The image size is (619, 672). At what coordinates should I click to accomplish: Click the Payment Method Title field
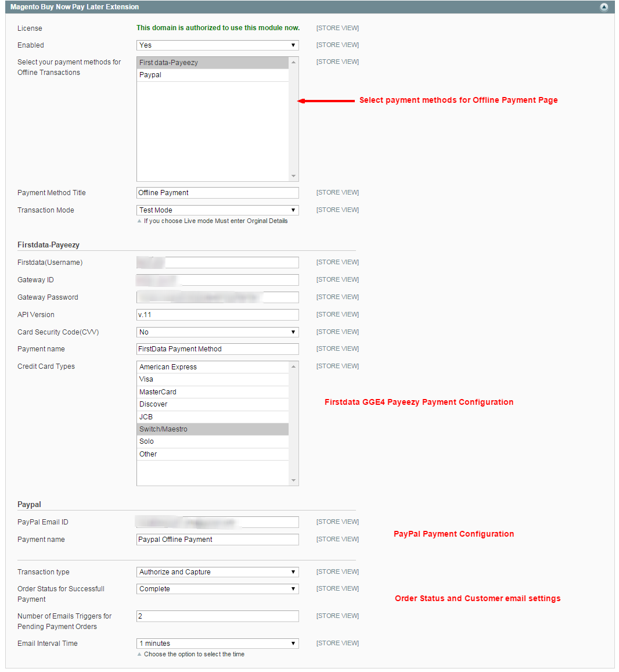218,193
